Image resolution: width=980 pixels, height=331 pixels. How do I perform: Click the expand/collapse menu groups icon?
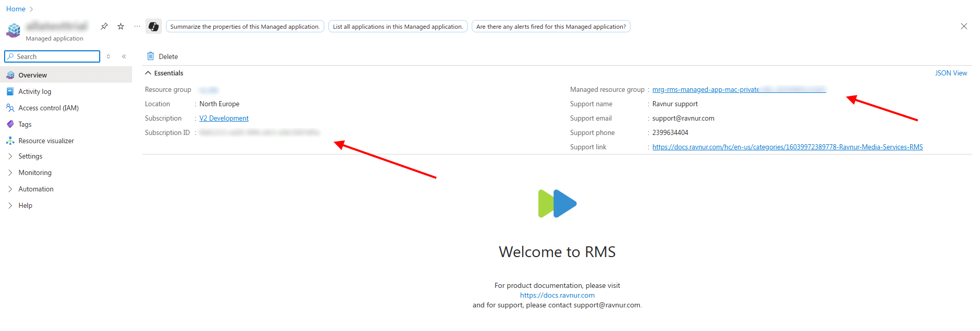click(x=108, y=56)
